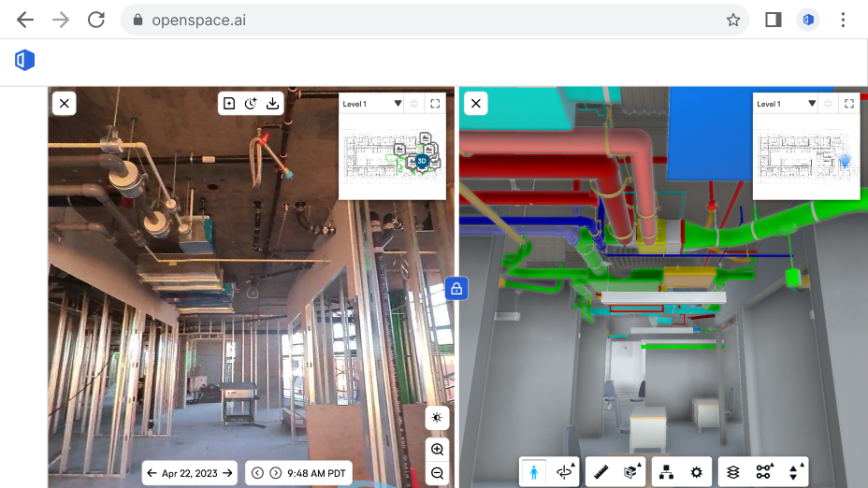Download the current capture image
The image size is (868, 488).
(x=272, y=103)
